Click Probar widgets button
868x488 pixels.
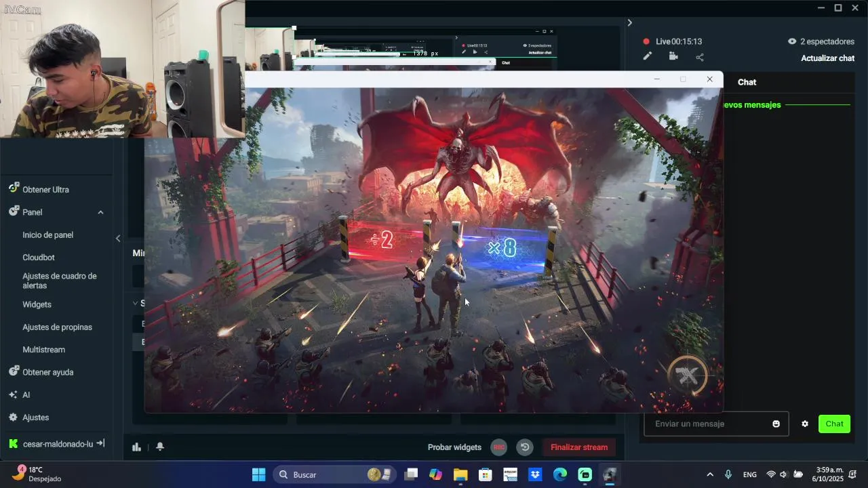click(x=454, y=447)
